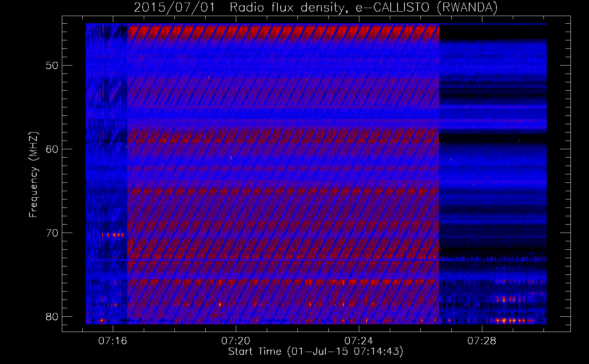Click the time tick label '07:28'
589x364 pixels.
click(482, 341)
